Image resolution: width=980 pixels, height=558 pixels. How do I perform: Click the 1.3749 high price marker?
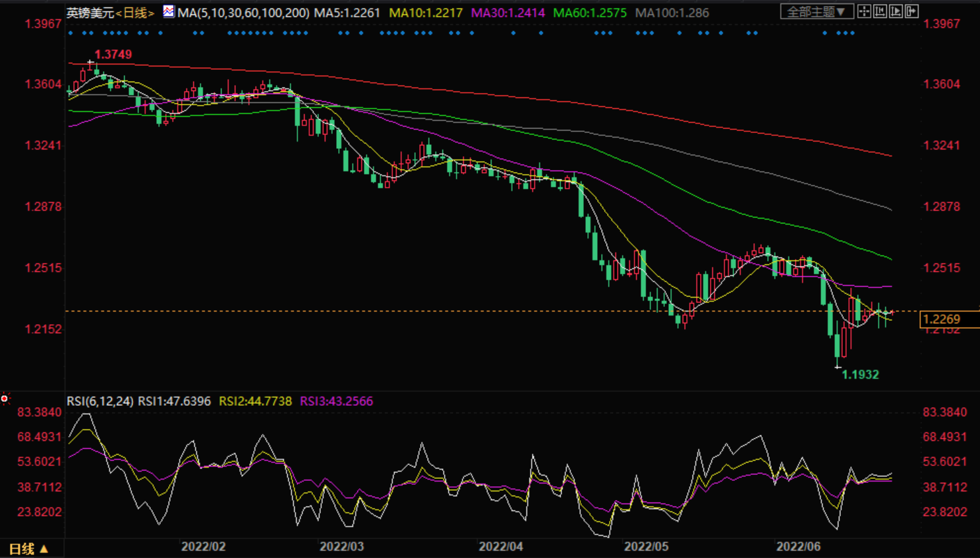(x=113, y=55)
